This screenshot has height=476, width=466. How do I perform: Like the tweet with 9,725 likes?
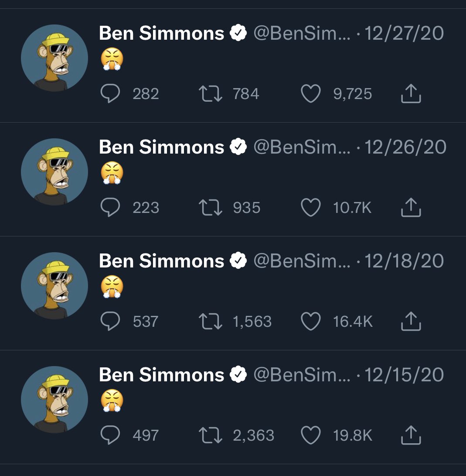pos(311,94)
